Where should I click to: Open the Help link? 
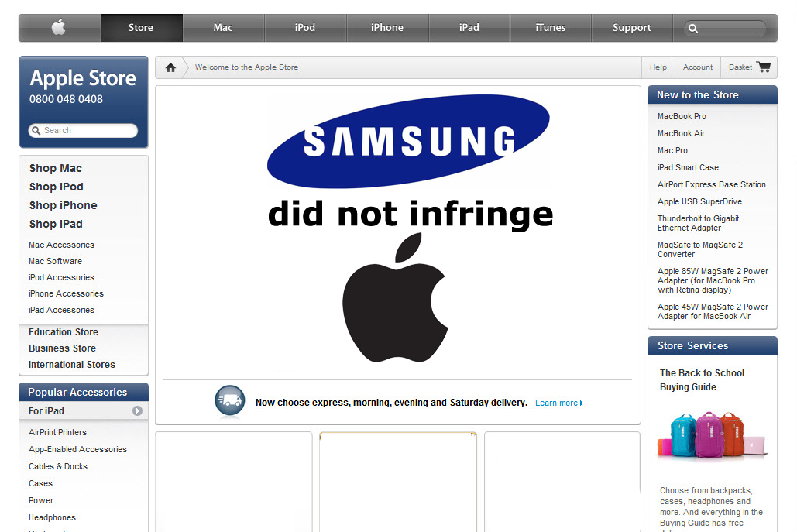click(658, 67)
